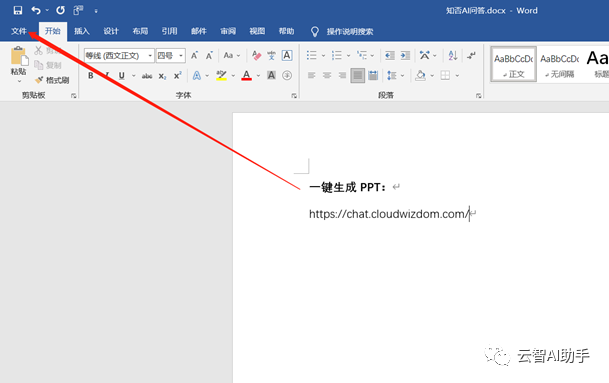Open the 剪贴板 pane launcher
The image size is (609, 383).
[74, 96]
